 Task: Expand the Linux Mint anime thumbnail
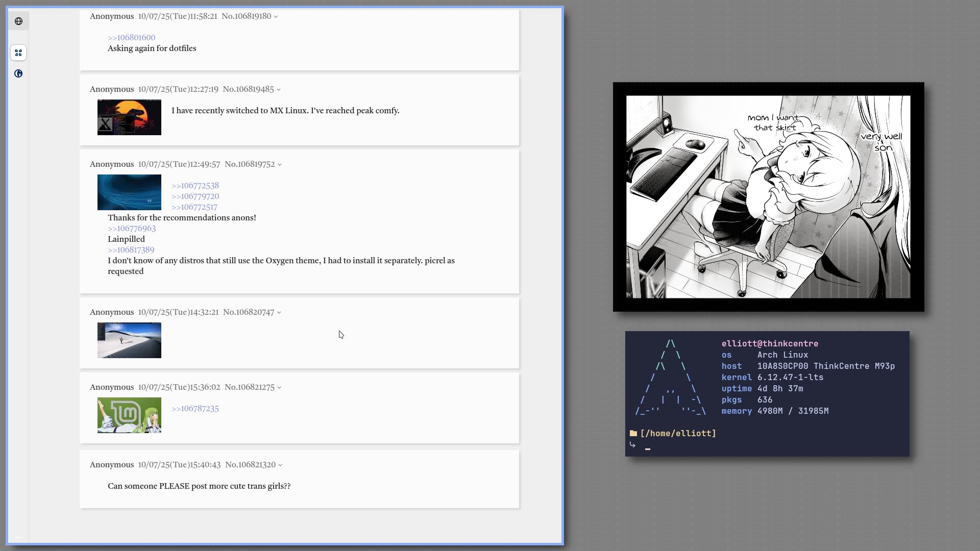point(129,415)
